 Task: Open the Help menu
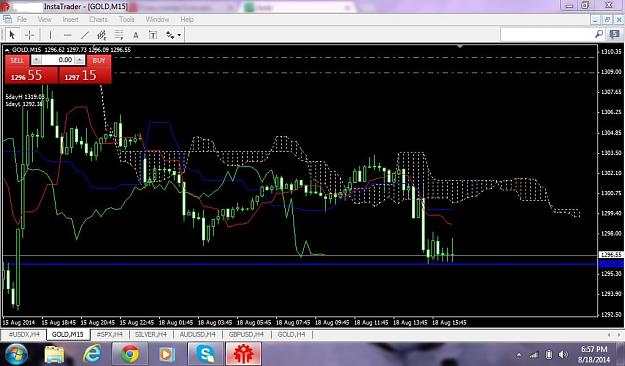pos(187,19)
